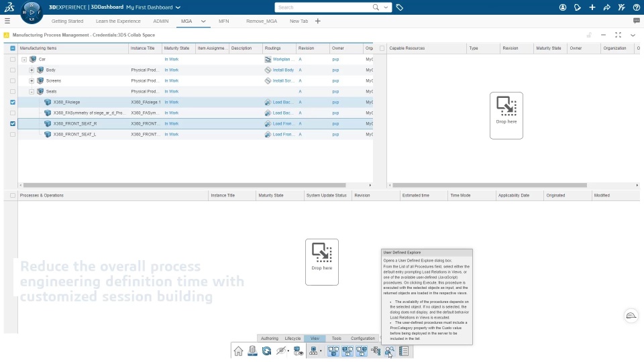The image size is (644, 362).
Task: Click the tree hierarchy icon
Action: [376, 351]
